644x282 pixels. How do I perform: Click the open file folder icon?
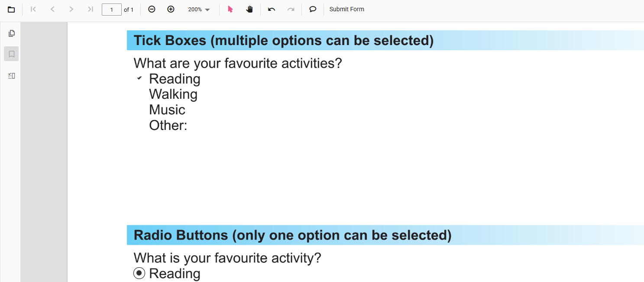(11, 10)
